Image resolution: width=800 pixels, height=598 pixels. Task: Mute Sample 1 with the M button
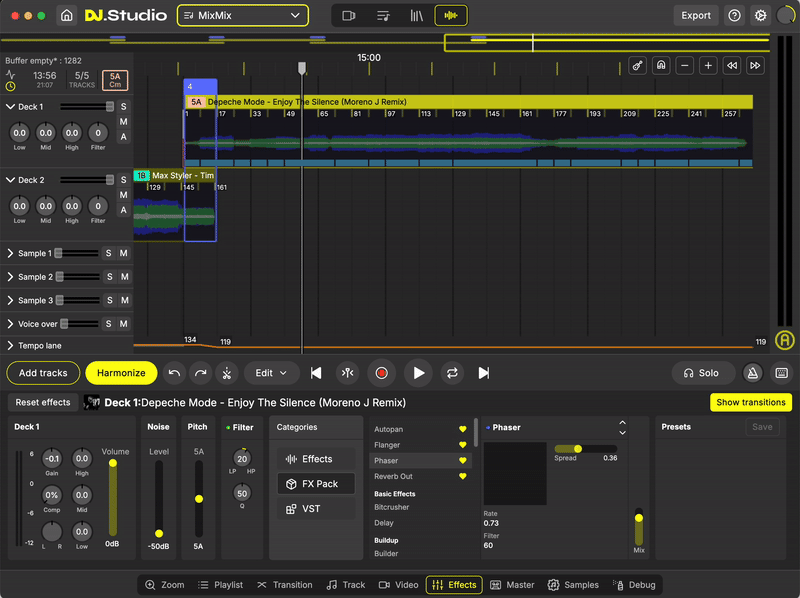[x=124, y=254]
